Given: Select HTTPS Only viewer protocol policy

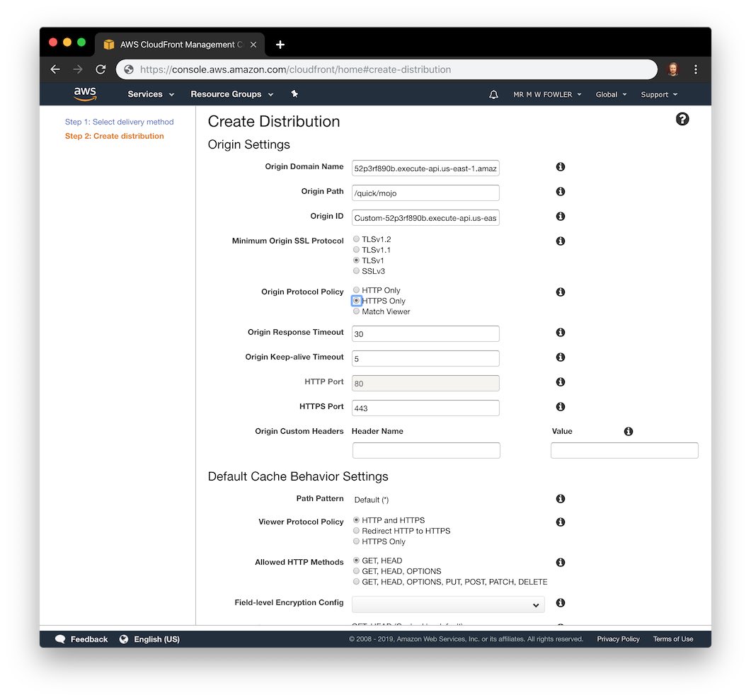Looking at the screenshot, I should 356,541.
